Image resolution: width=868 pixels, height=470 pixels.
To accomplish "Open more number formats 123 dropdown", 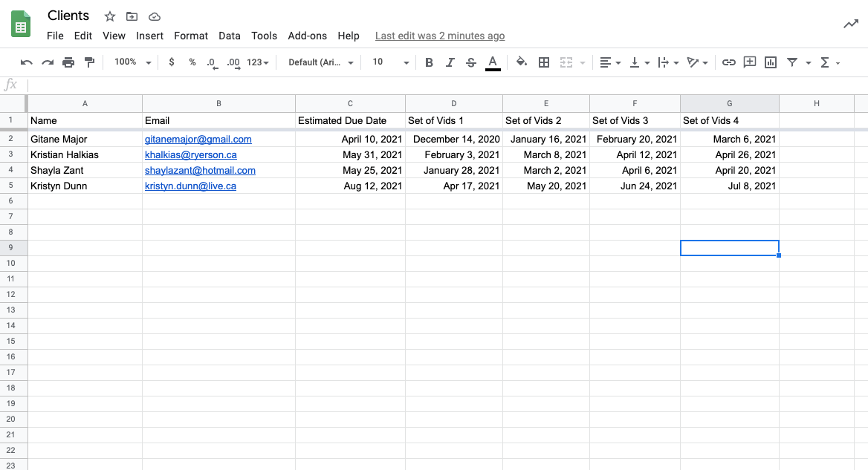I will point(257,62).
